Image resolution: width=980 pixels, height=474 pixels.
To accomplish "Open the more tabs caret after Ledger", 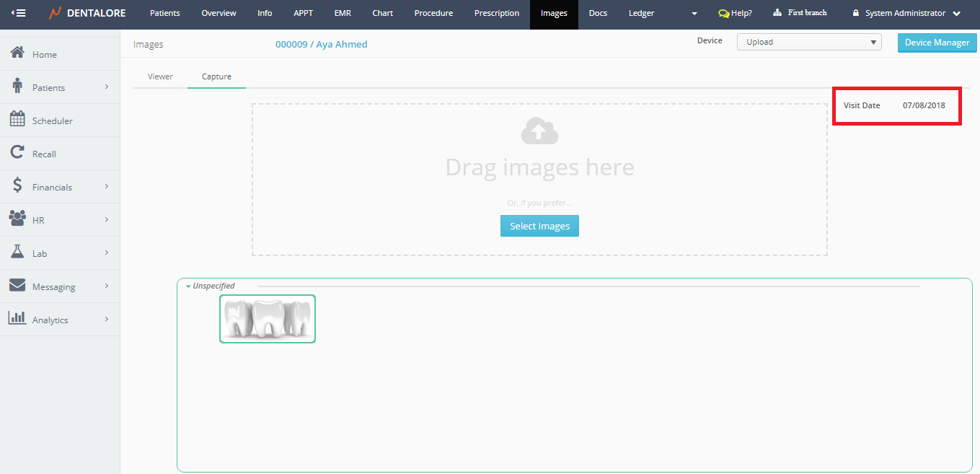I will click(x=694, y=14).
